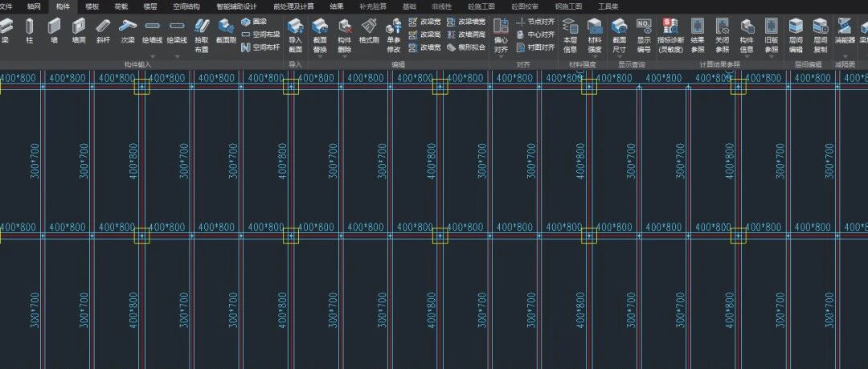The width and height of the screenshot is (868, 369).
Task: Open the 截面替换 dropdown arrow
Action: [320, 56]
